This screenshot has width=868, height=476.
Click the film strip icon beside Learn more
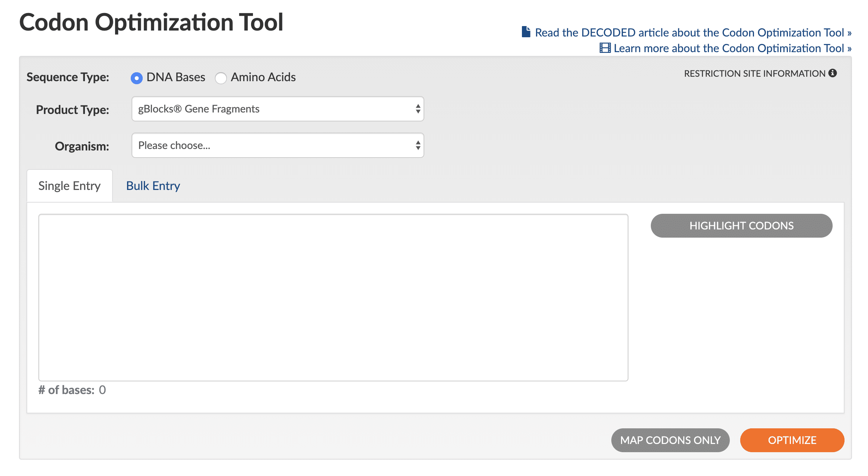coord(605,48)
